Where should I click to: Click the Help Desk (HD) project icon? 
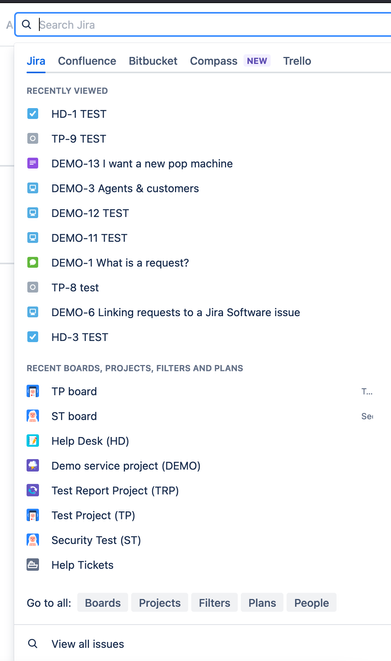click(32, 441)
